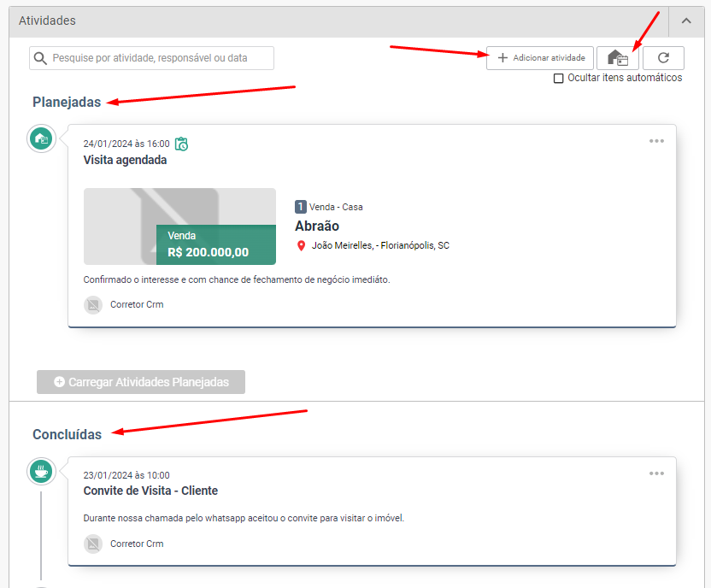The height and width of the screenshot is (588, 711).
Task: Click the red location pin icon
Action: click(301, 245)
